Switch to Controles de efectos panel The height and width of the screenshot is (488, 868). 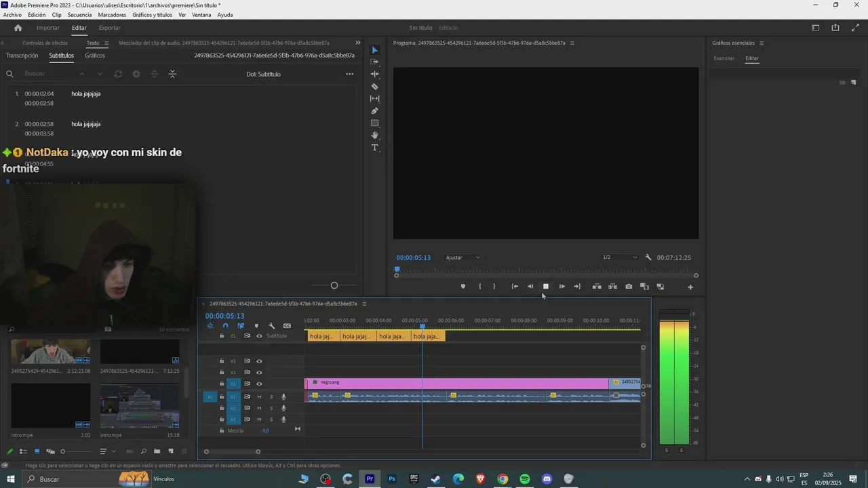coord(45,43)
